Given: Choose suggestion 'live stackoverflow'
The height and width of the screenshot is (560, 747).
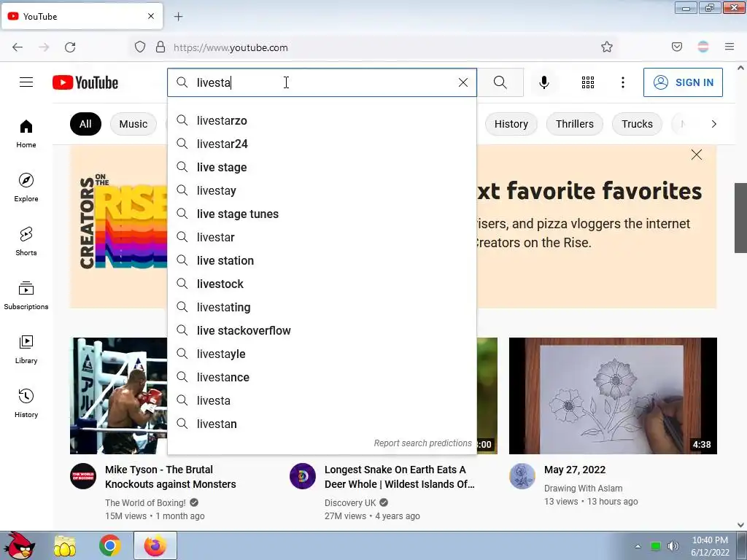Looking at the screenshot, I should (x=322, y=330).
